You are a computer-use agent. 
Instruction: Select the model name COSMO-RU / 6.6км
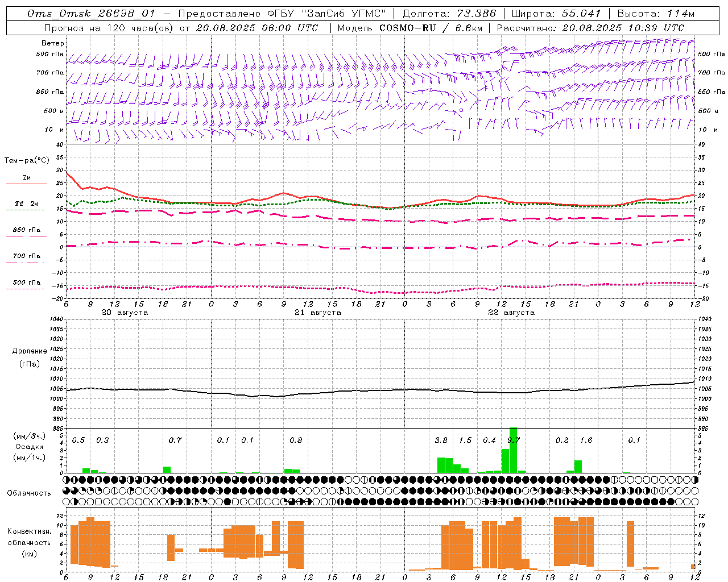tap(431, 28)
